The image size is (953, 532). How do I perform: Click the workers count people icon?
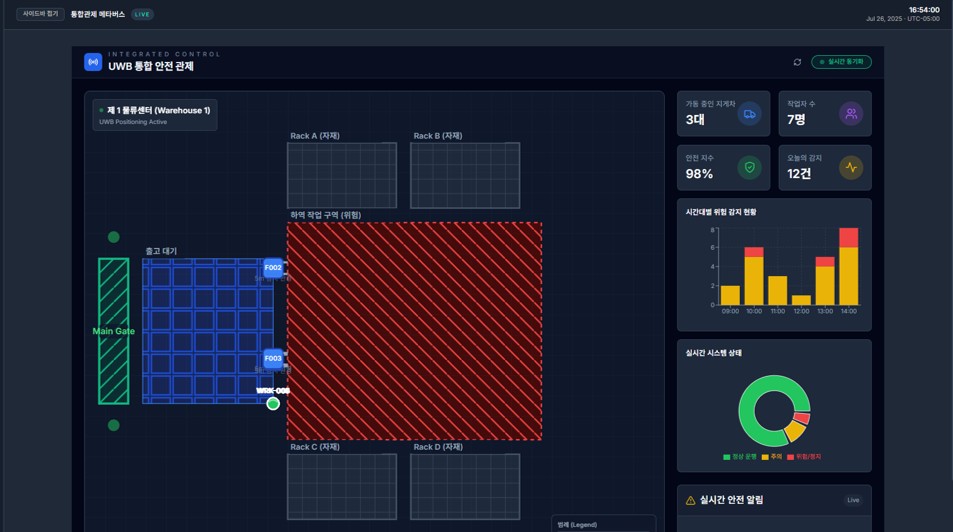(x=851, y=114)
